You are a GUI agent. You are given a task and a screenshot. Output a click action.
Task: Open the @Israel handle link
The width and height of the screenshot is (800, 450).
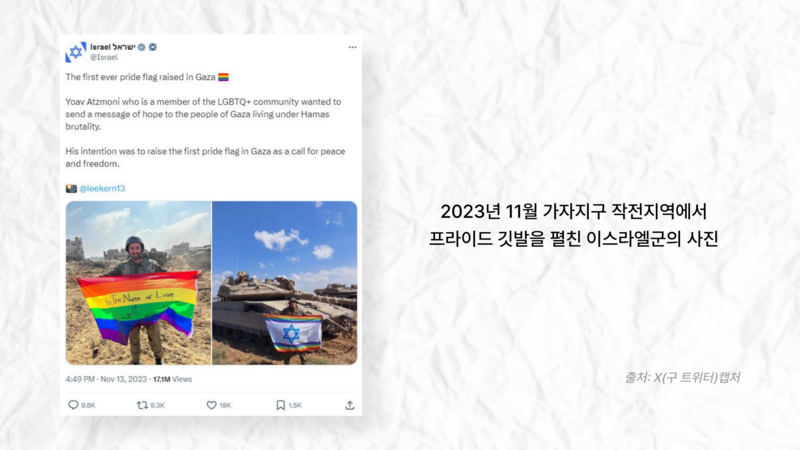click(104, 57)
